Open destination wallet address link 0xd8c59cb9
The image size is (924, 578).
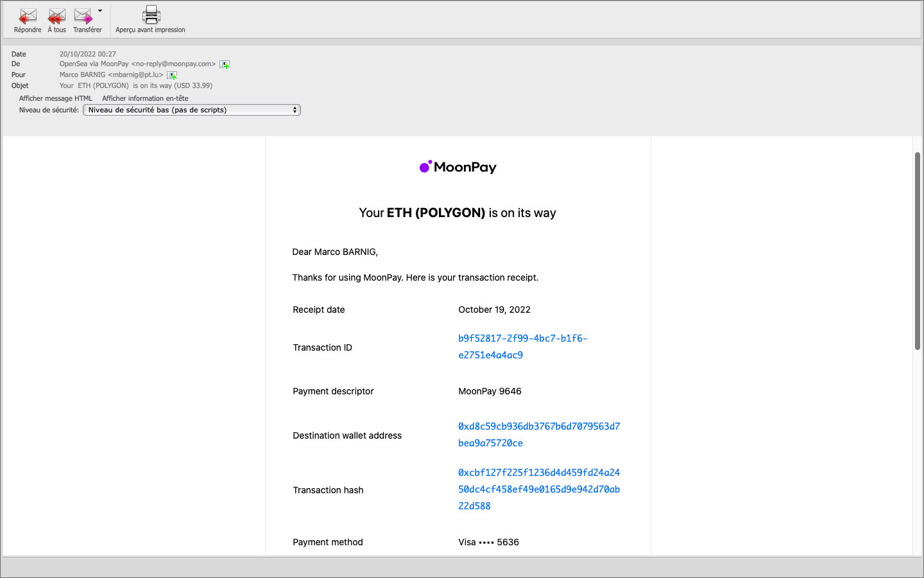pos(539,435)
